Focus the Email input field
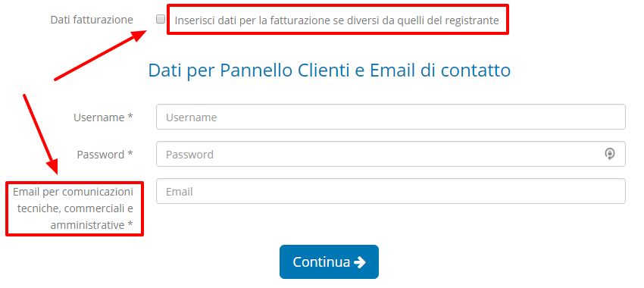The image size is (644, 288). 391,191
